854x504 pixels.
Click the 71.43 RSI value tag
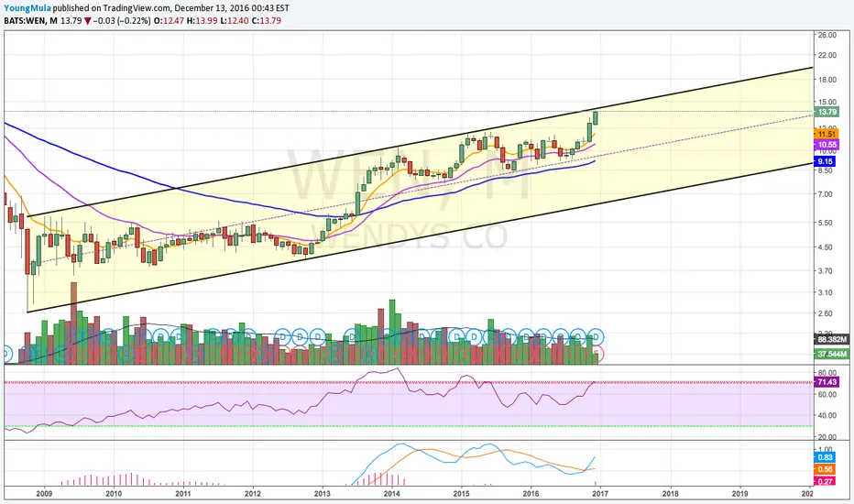(x=827, y=382)
